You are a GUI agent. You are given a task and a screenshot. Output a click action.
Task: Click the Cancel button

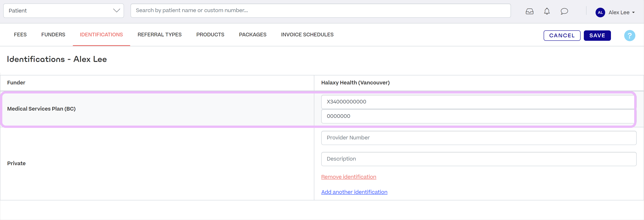click(562, 36)
